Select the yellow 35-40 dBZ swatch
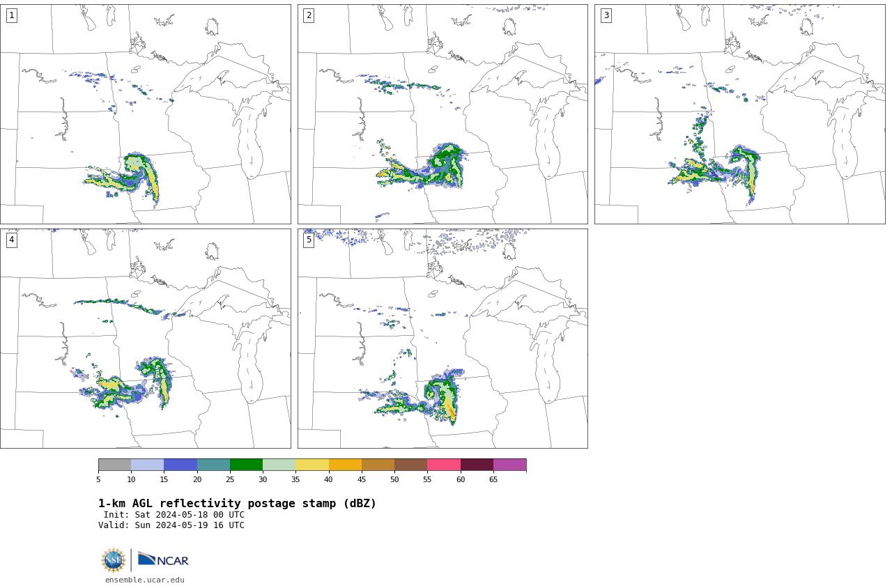This screenshot has height=588, width=892. point(312,465)
